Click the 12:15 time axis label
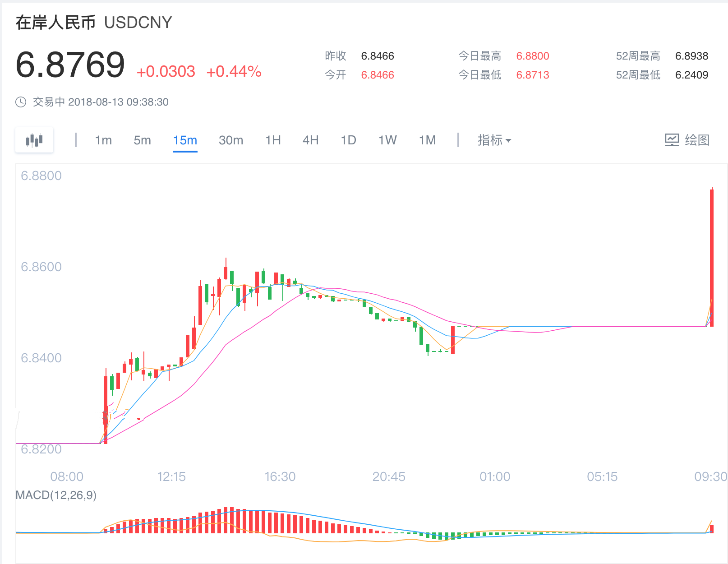 tap(171, 476)
